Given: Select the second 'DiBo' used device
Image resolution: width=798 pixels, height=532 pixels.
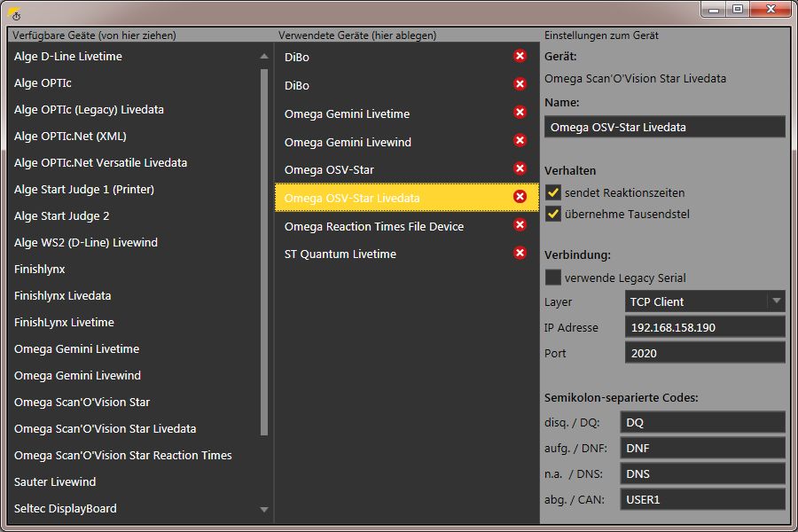Looking at the screenshot, I should click(x=407, y=85).
